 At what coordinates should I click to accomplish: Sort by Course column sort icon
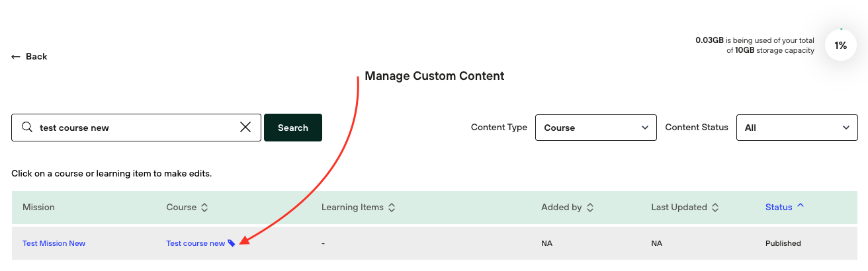pos(204,208)
